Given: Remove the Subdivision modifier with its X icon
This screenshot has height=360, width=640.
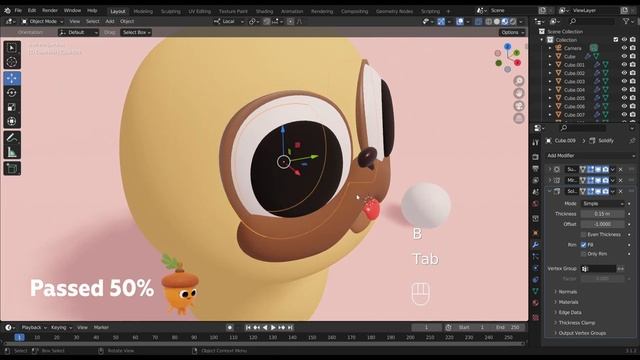Looking at the screenshot, I should pyautogui.click(x=621, y=169).
